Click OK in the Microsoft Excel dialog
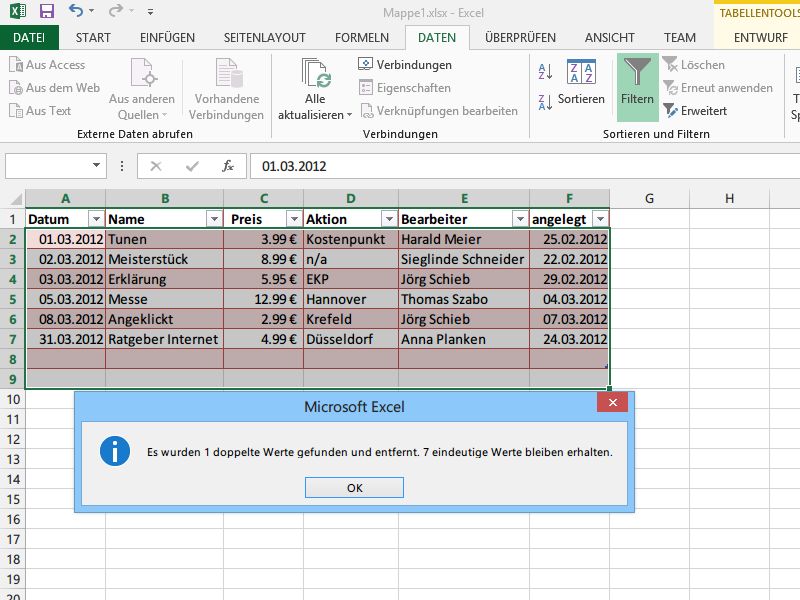 (x=355, y=488)
